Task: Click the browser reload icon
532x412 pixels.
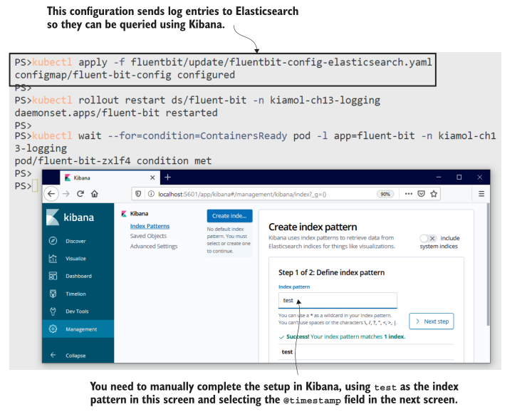Action: point(80,193)
